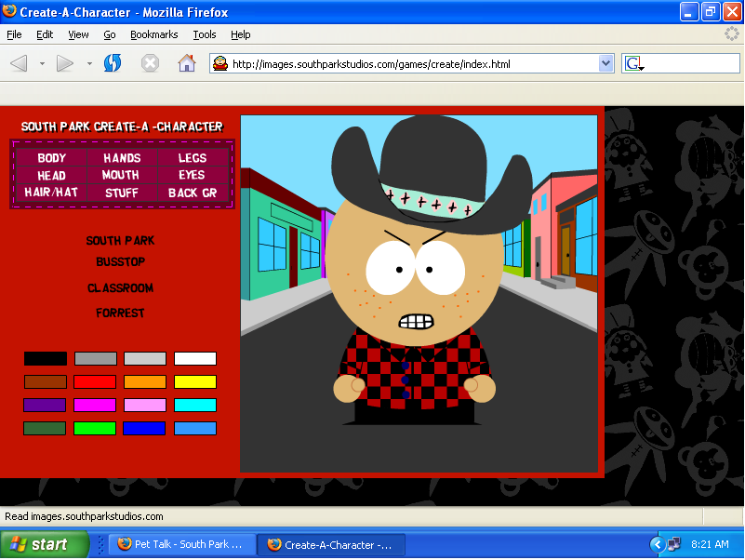This screenshot has height=560, width=745.
Task: Select the HAIR/HAT category
Action: [51, 193]
